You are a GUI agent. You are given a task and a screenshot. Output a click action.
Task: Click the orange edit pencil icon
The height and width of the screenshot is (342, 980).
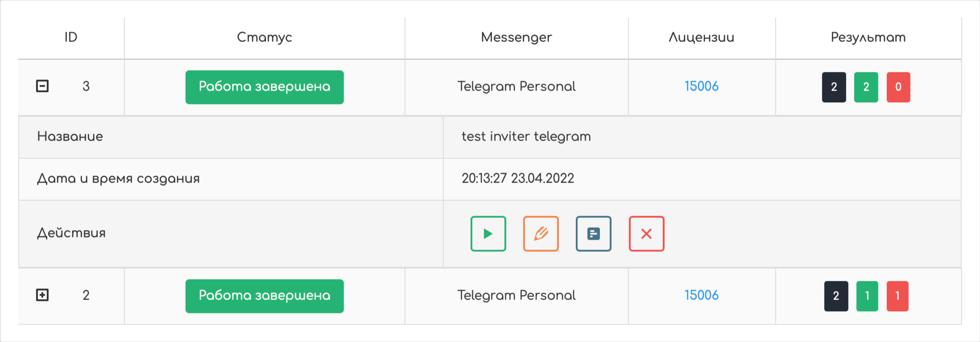(x=541, y=234)
